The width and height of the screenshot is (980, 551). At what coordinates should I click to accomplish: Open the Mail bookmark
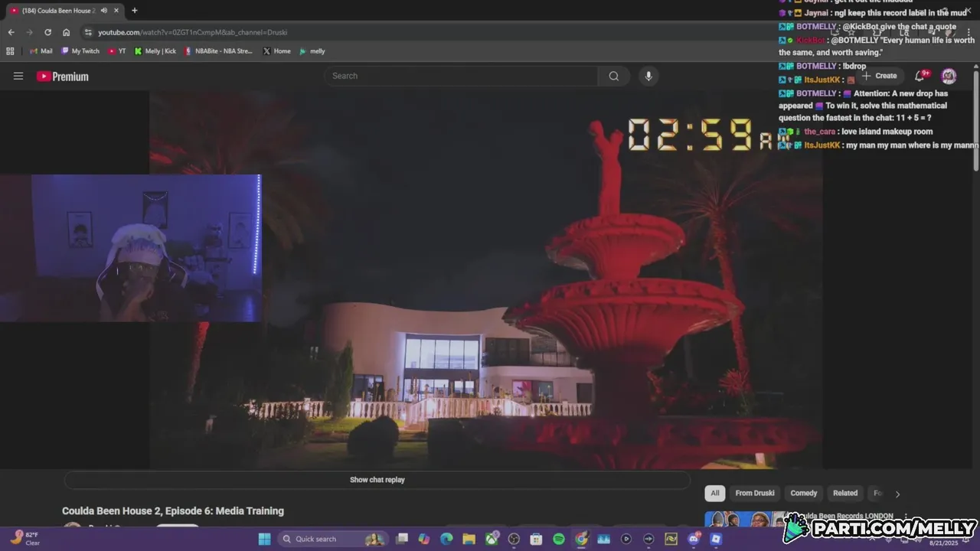(x=41, y=51)
